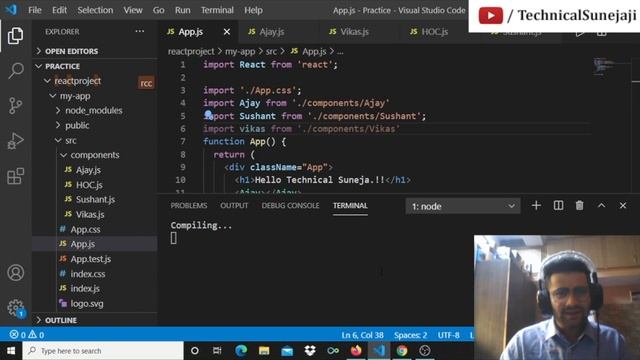Expand the public folder
The height and width of the screenshot is (360, 640).
[77, 125]
